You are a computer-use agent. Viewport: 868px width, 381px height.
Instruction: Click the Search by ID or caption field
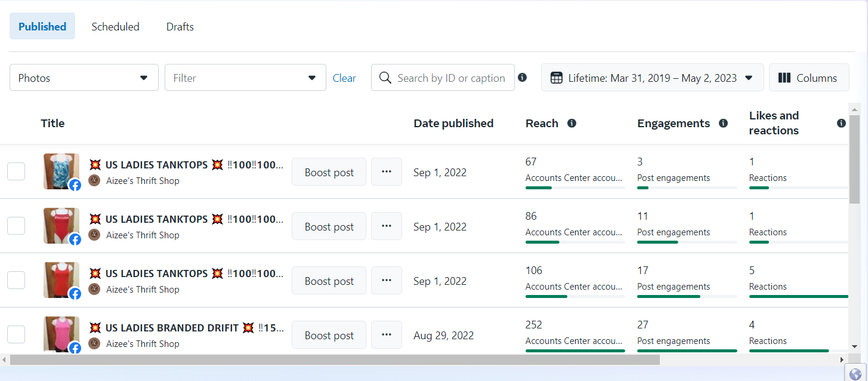point(450,78)
